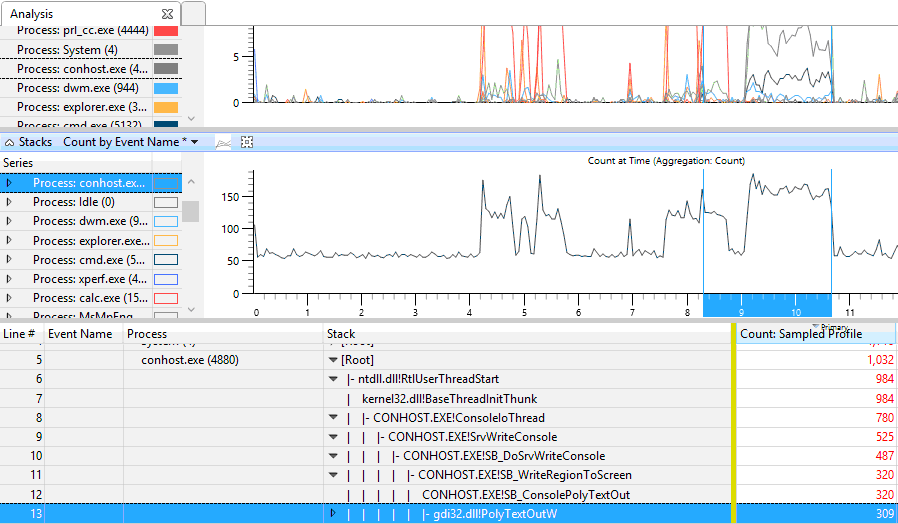Image resolution: width=898 pixels, height=524 pixels.
Task: Click the Series list scrollbar thumb
Action: click(191, 211)
